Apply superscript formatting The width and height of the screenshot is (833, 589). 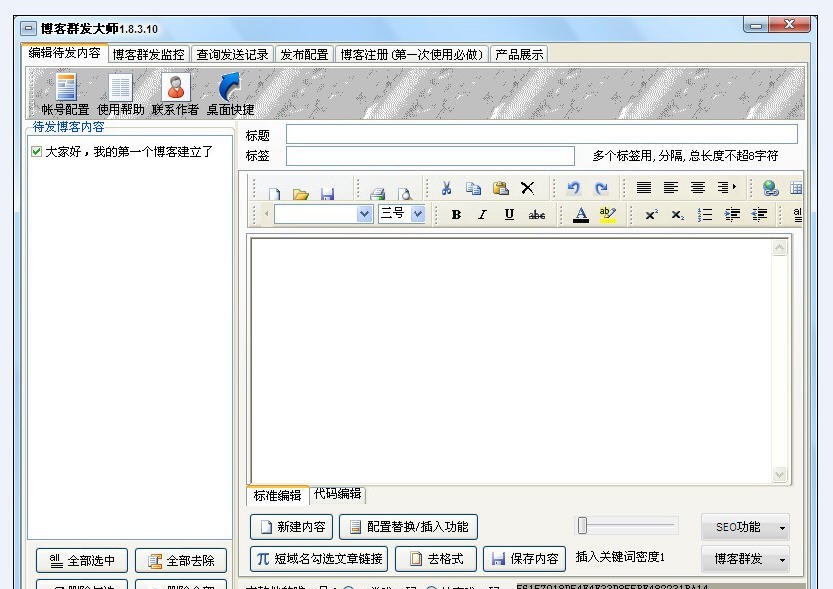[651, 215]
